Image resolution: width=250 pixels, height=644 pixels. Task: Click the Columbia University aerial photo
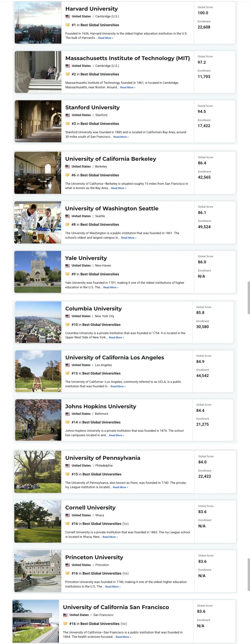click(38, 322)
